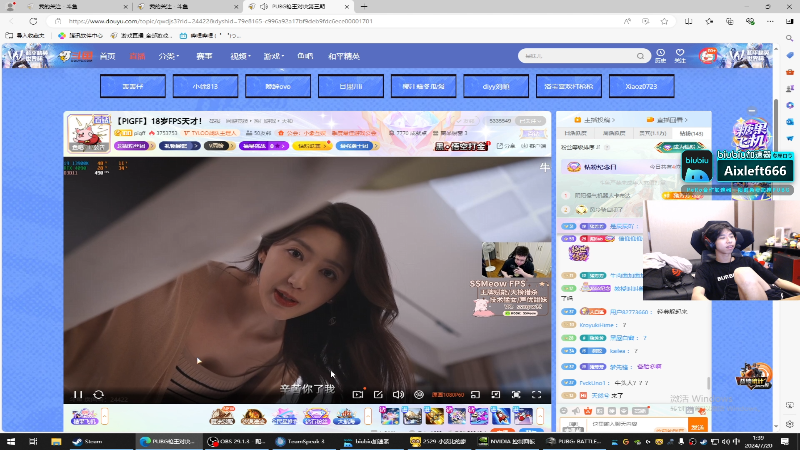Expand the 视频 dropdown menu
This screenshot has width=800, height=450.
[240, 56]
